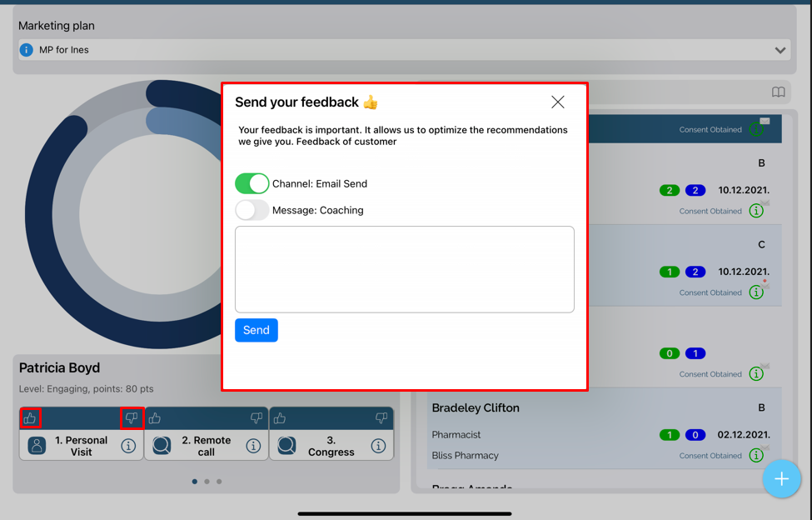
Task: Go to second page dot of recommendations
Action: (207, 482)
